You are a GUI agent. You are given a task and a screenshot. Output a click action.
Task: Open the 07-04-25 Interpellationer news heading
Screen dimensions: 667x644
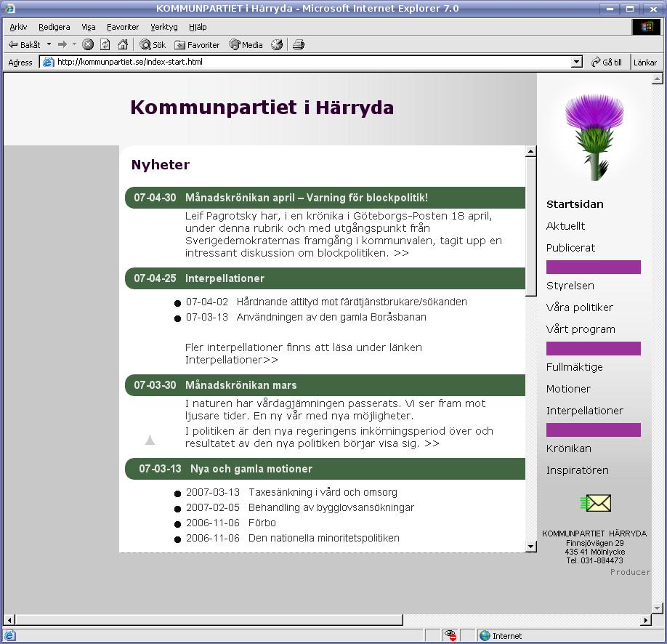(x=225, y=278)
